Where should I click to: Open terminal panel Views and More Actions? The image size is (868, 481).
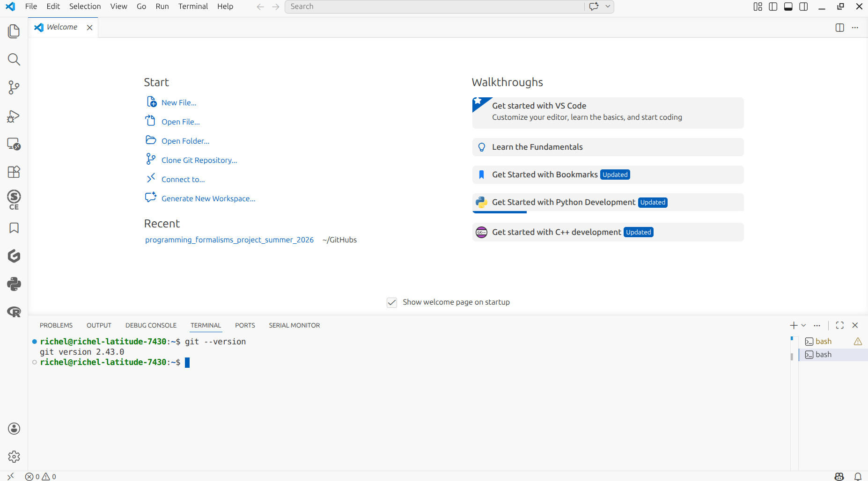coord(817,325)
